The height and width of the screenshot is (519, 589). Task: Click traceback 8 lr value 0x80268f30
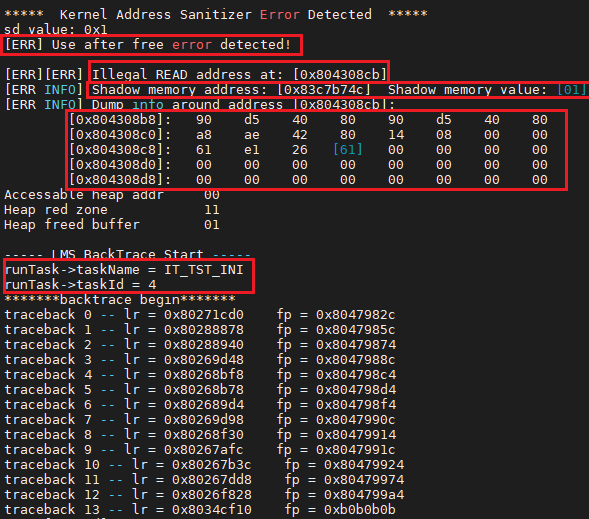(204, 435)
